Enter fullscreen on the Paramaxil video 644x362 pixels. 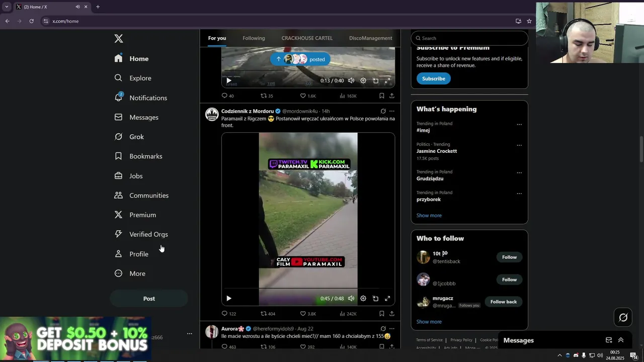[387, 299]
